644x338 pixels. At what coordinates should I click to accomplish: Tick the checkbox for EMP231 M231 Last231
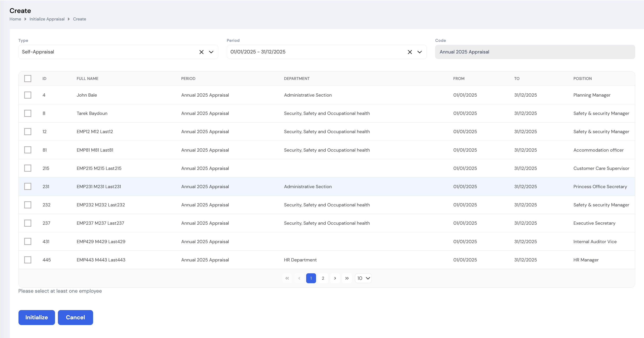pyautogui.click(x=28, y=187)
